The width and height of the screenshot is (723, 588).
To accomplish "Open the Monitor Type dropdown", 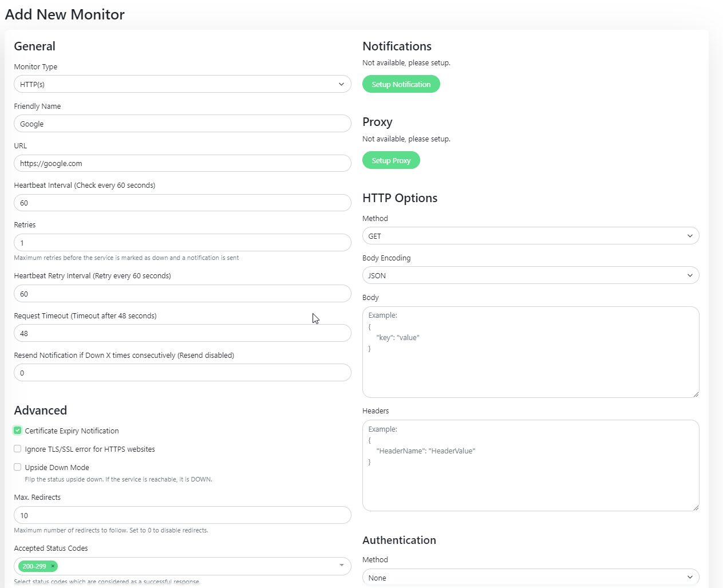I will click(x=182, y=84).
